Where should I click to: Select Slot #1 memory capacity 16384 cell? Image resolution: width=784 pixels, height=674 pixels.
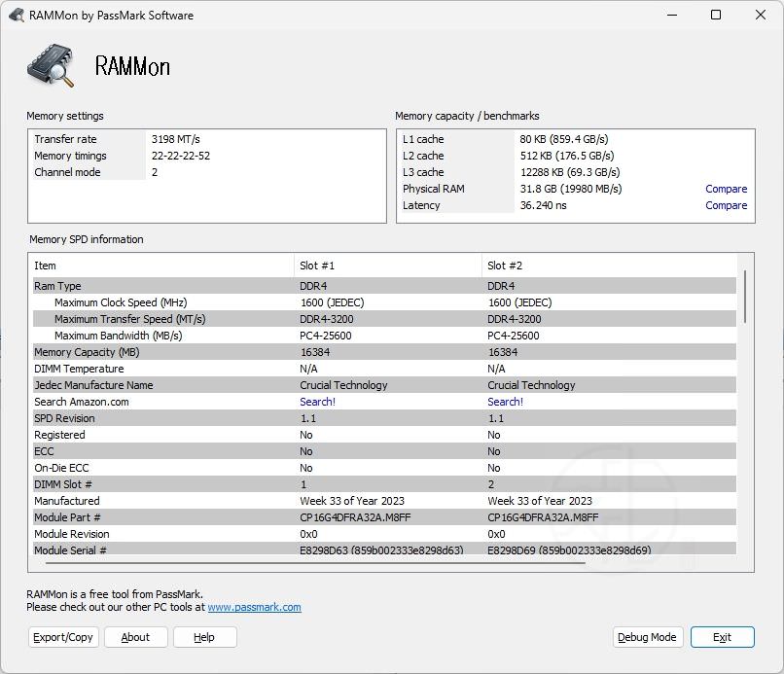pyautogui.click(x=315, y=352)
